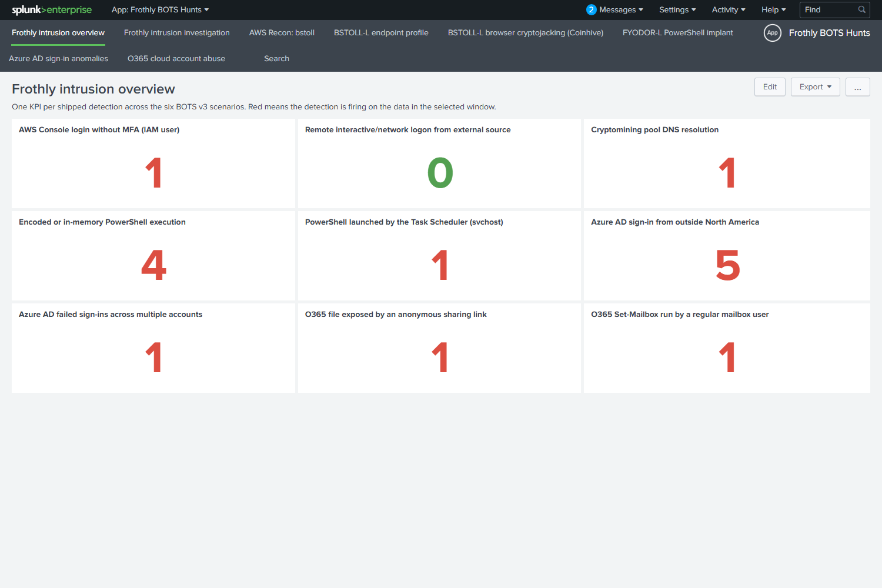Click the 'Cryptomining pool DNS resolution' panel title
Image resolution: width=882 pixels, height=588 pixels.
point(655,130)
